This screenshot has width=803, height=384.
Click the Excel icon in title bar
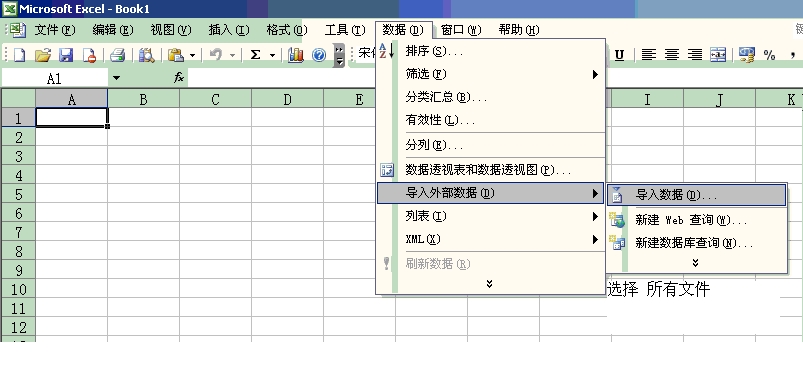coord(9,9)
